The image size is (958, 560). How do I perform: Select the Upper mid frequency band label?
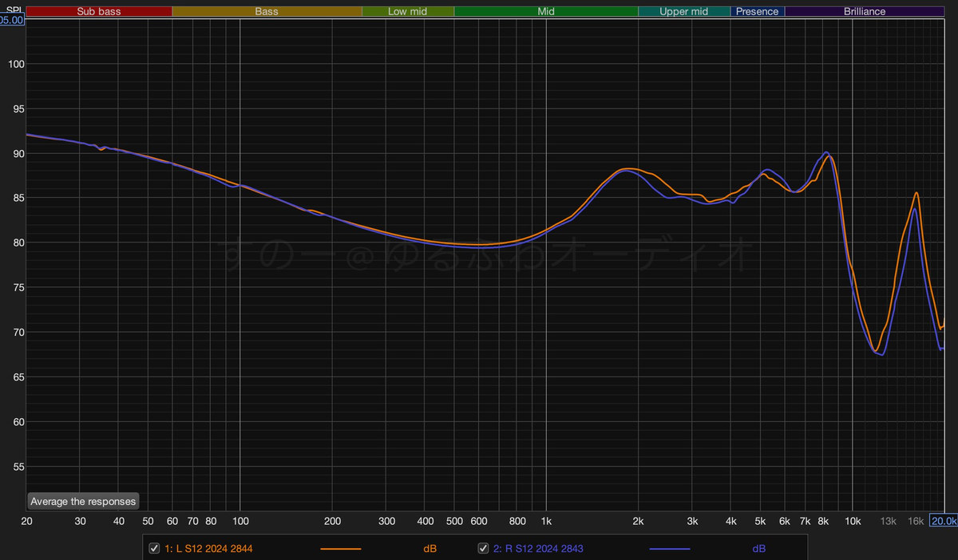coord(684,11)
